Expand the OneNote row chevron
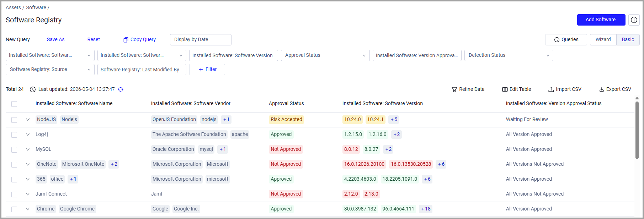Screen dimensions: 644x219 point(28,164)
